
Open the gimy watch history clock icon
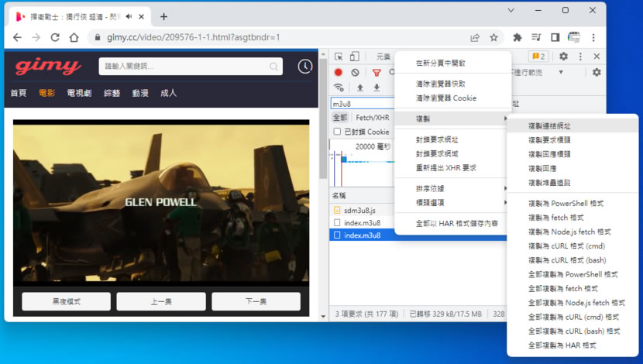(x=304, y=67)
